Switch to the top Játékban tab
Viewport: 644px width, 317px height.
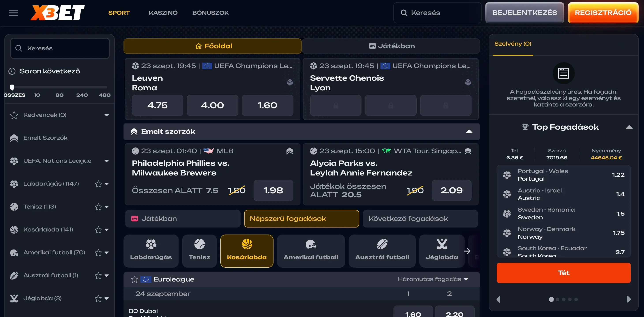(x=391, y=46)
